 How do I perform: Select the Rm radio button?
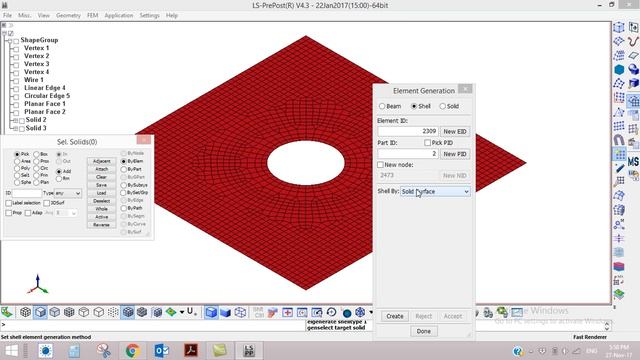59,179
